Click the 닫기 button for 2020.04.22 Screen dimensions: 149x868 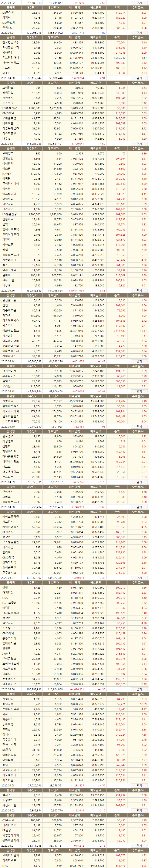coord(139,2)
